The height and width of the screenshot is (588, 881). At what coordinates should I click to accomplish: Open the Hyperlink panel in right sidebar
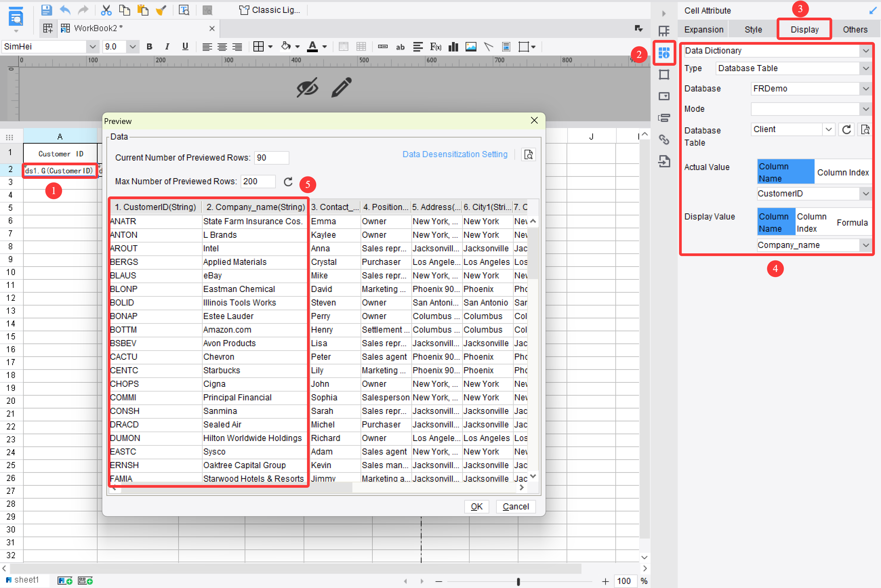[x=664, y=140]
